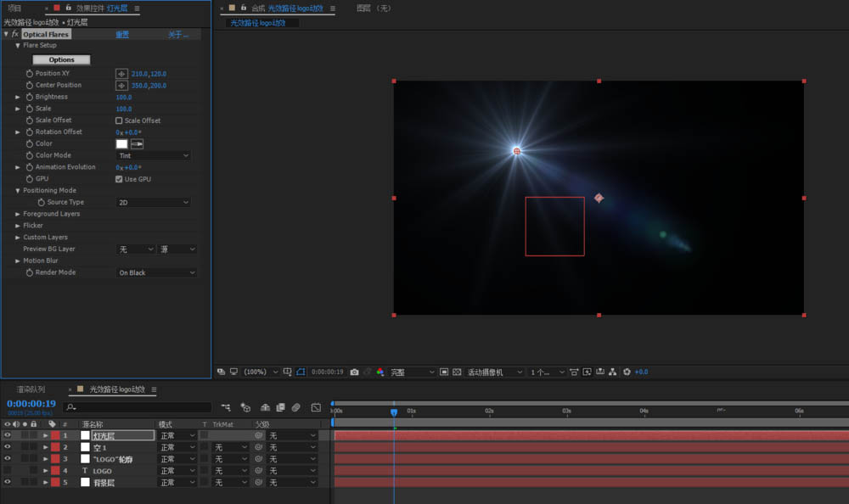Click the show channel RGB icon in viewer
849x504 pixels.
[x=380, y=372]
